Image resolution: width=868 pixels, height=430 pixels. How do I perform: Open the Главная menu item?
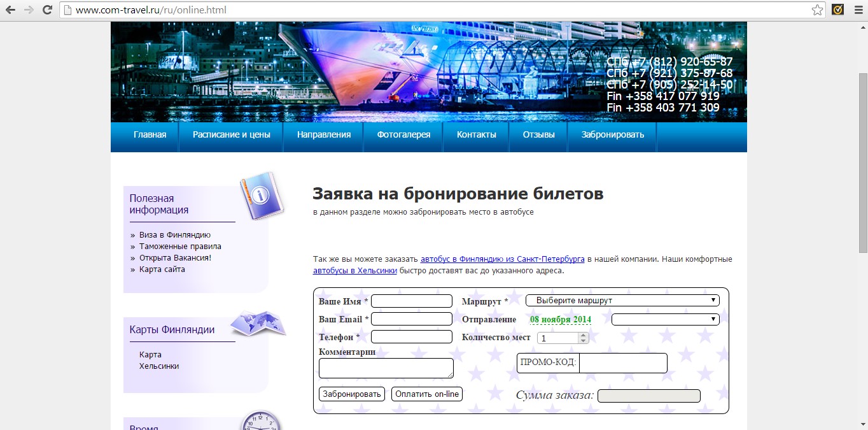tap(150, 134)
